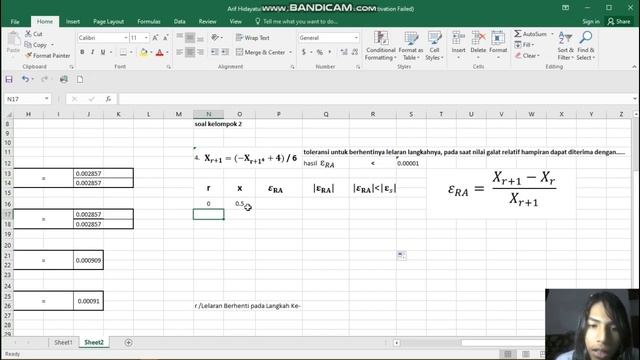The height and width of the screenshot is (360, 640).
Task: Click the Increase Indent icon
Action: tap(225, 52)
